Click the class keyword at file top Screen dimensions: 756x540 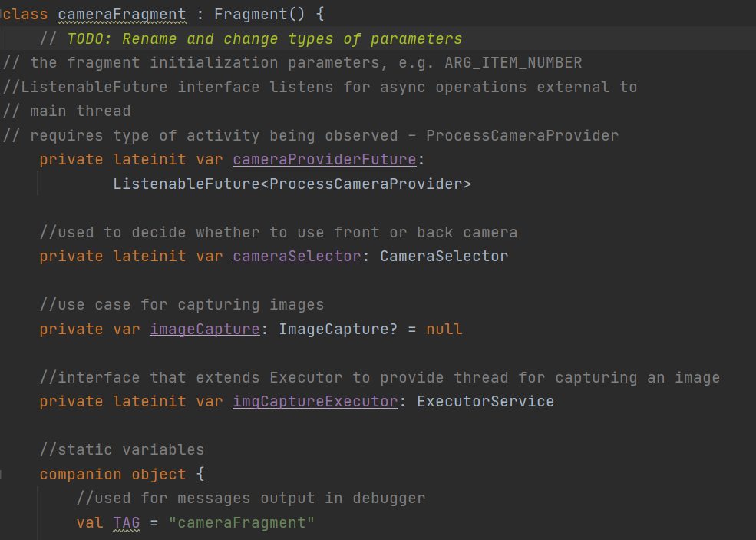tap(25, 15)
